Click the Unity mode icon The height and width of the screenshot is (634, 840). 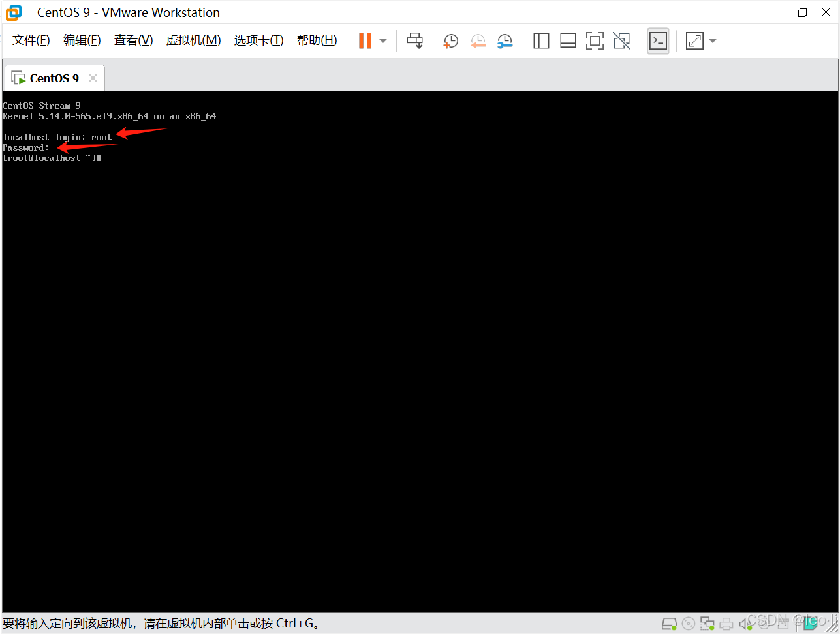coord(622,40)
